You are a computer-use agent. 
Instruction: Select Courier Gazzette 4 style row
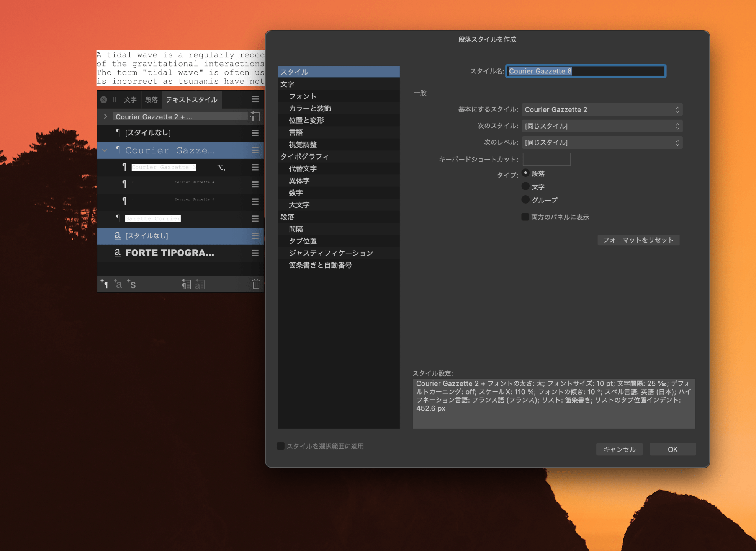(180, 184)
